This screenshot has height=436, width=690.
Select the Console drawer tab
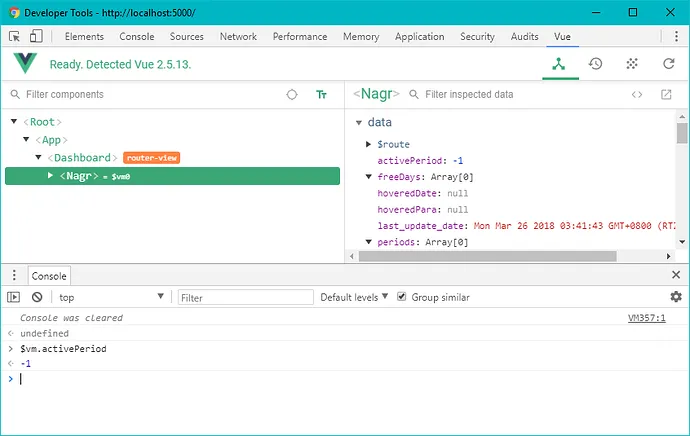pyautogui.click(x=49, y=276)
